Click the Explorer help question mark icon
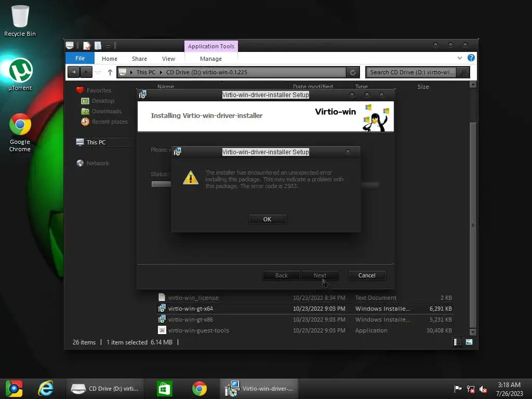Screen dimensions: 532x399 [x=471, y=58]
